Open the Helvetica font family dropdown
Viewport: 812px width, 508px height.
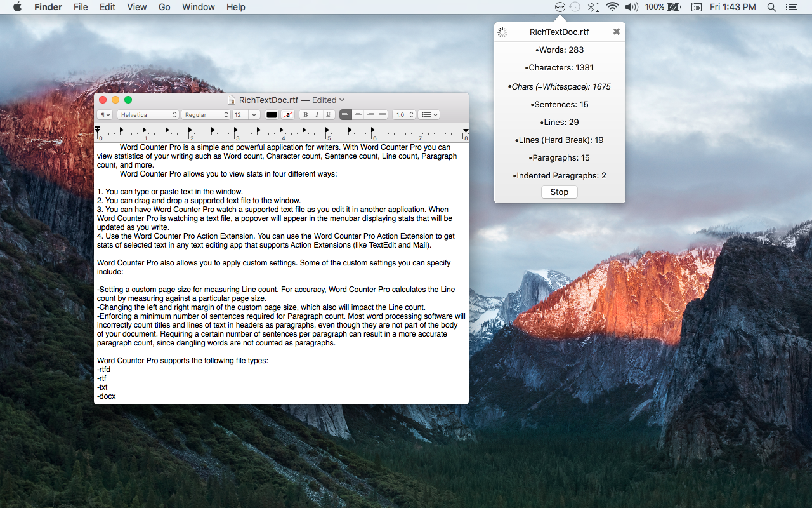[x=147, y=115]
